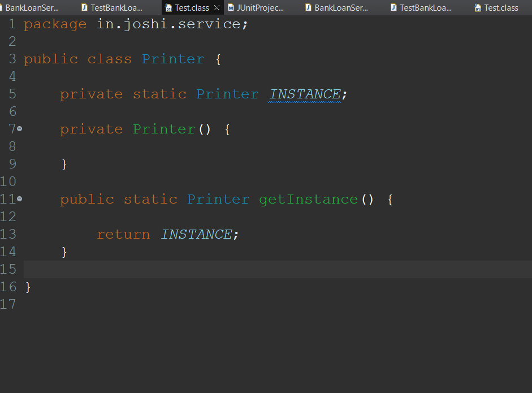Click line number 1 in the gutter

tap(12, 24)
